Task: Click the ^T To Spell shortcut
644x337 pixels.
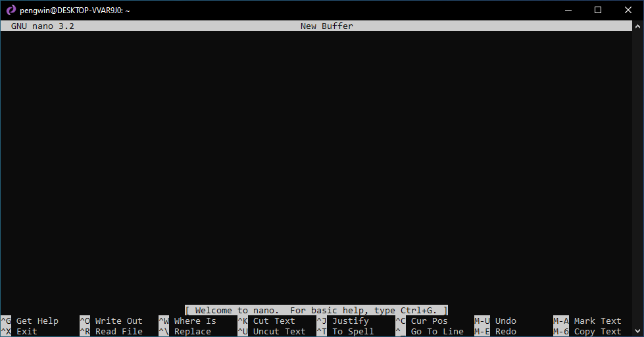Action: 345,331
